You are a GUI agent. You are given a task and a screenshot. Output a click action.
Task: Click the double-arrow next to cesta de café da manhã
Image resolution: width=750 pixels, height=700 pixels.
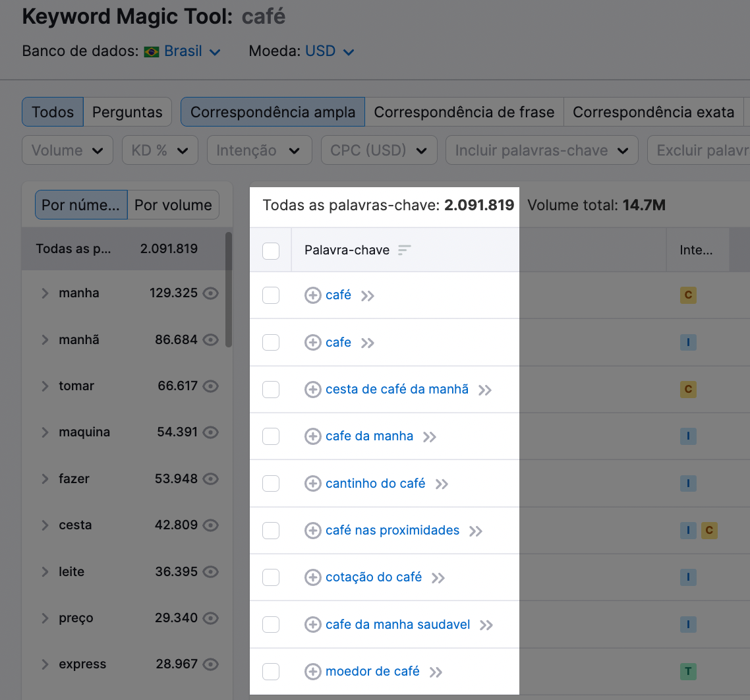(485, 390)
